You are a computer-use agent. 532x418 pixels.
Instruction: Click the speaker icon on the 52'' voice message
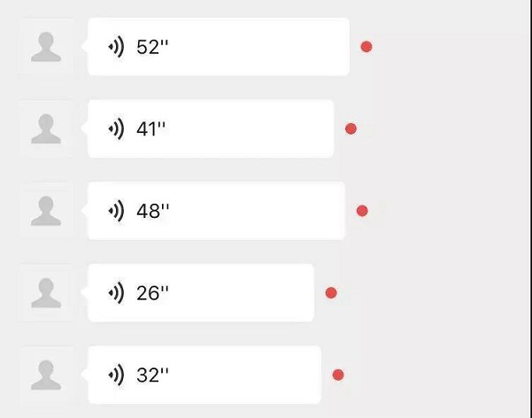(x=116, y=47)
